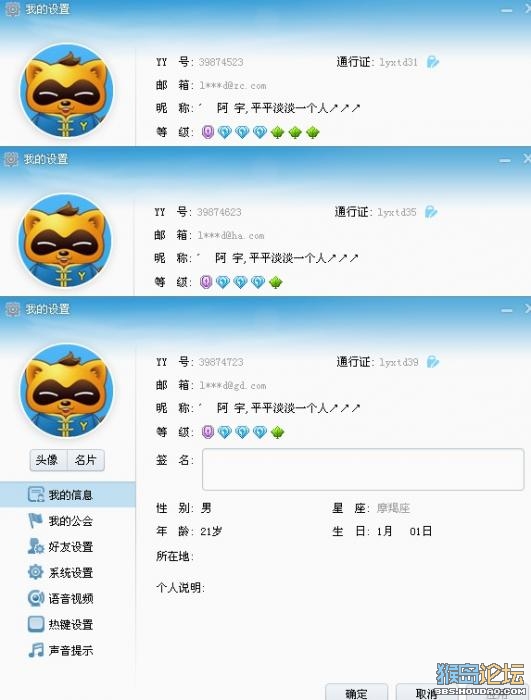Click the raccoon avatar in bottom window
Screen dimensions: 531x700
pyautogui.click(x=67, y=390)
